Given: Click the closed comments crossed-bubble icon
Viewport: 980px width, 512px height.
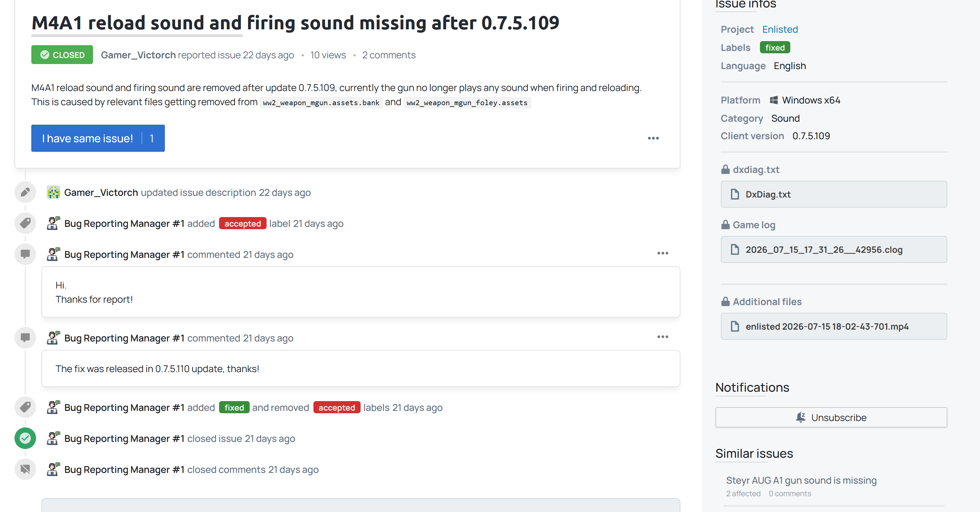Looking at the screenshot, I should pos(25,470).
